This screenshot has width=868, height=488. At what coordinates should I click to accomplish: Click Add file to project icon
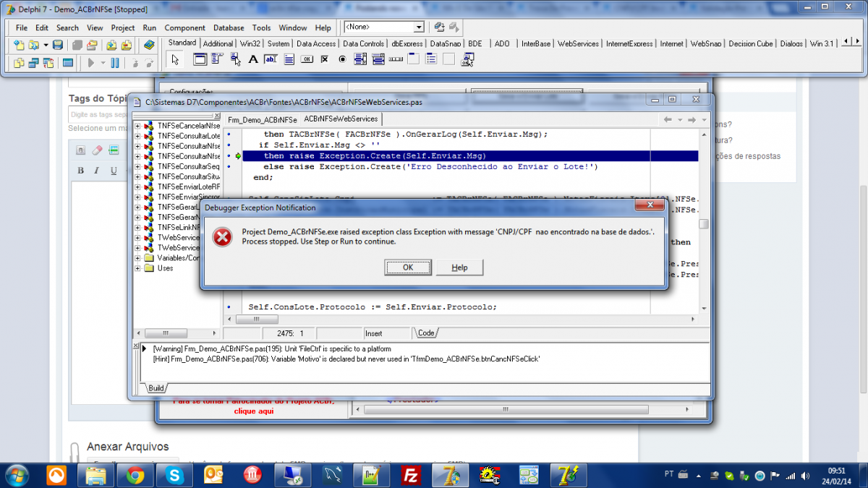pyautogui.click(x=112, y=45)
